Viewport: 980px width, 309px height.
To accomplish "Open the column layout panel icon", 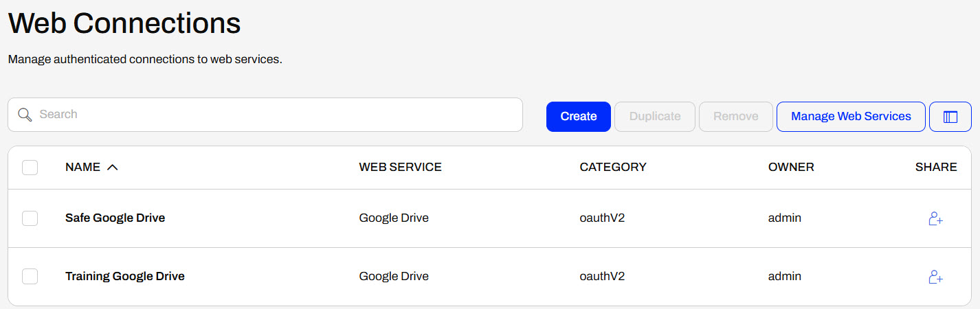I will (x=950, y=117).
